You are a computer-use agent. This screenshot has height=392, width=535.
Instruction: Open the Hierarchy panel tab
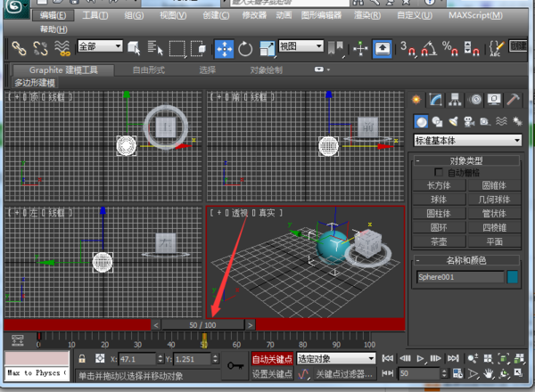[x=456, y=100]
